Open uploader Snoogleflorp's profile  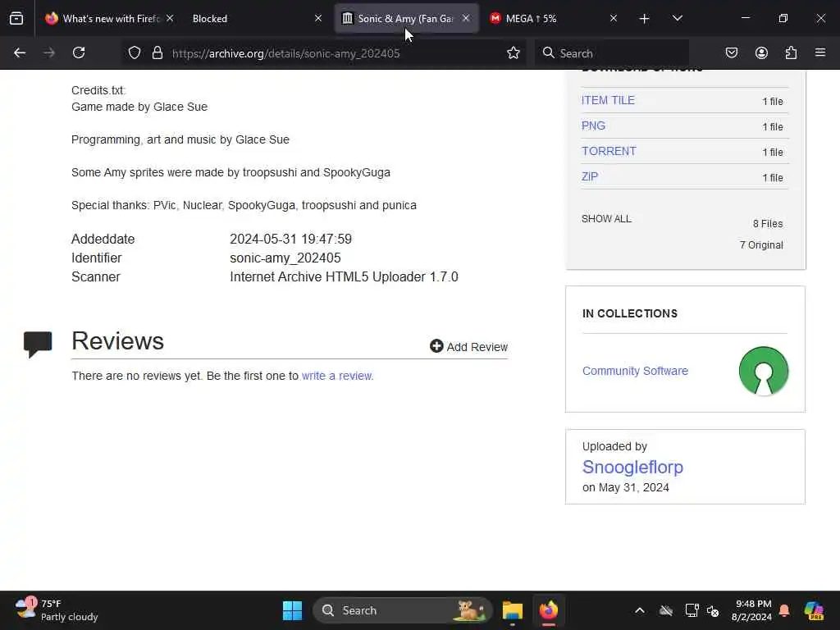632,467
